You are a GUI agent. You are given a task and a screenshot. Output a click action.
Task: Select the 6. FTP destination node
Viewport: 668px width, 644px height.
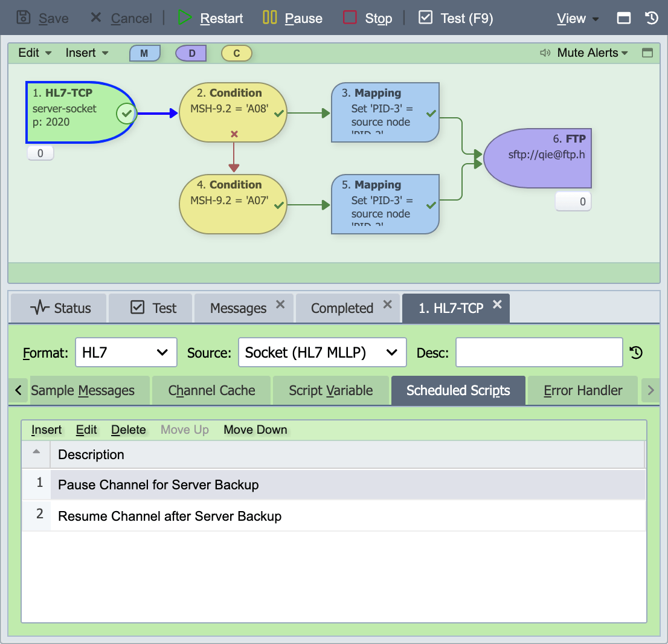538,158
